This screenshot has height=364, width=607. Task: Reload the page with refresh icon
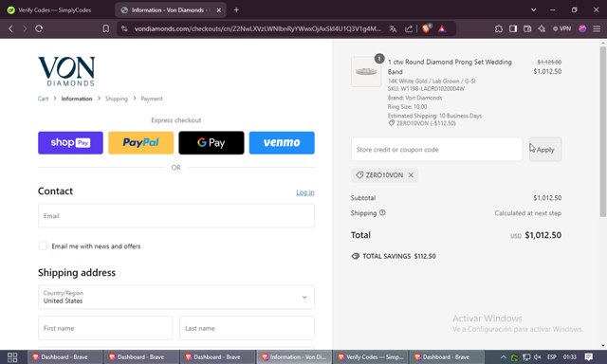39,28
